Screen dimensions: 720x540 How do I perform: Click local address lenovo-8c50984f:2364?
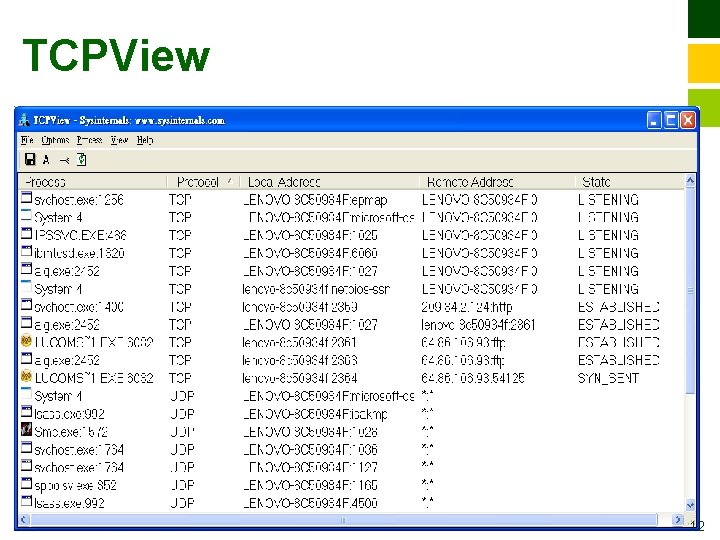coord(299,379)
